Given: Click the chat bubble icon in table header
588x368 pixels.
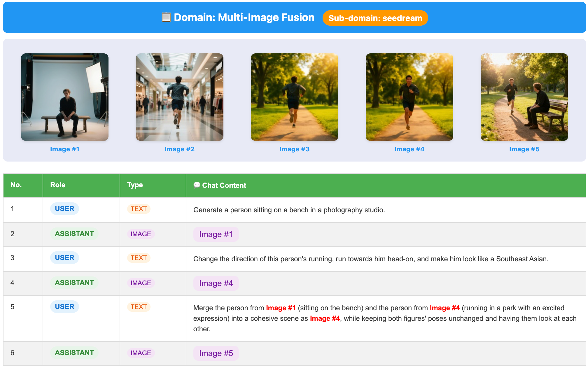Looking at the screenshot, I should point(197,185).
